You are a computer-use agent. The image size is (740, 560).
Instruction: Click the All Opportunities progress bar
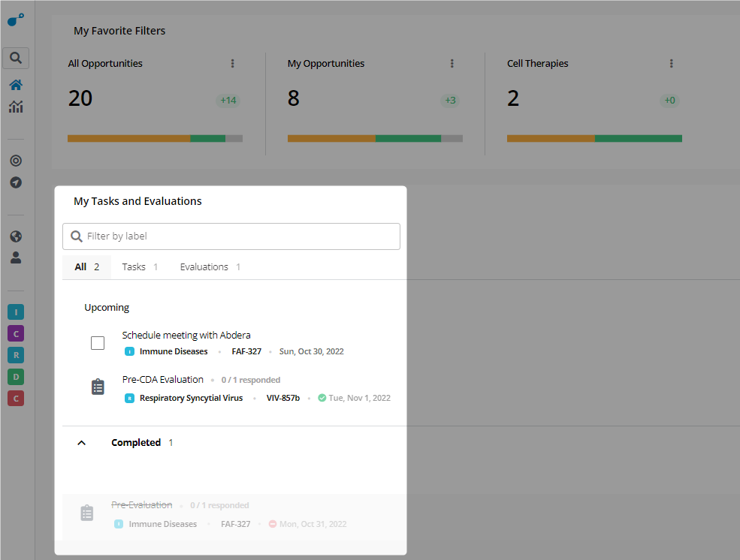pos(155,138)
